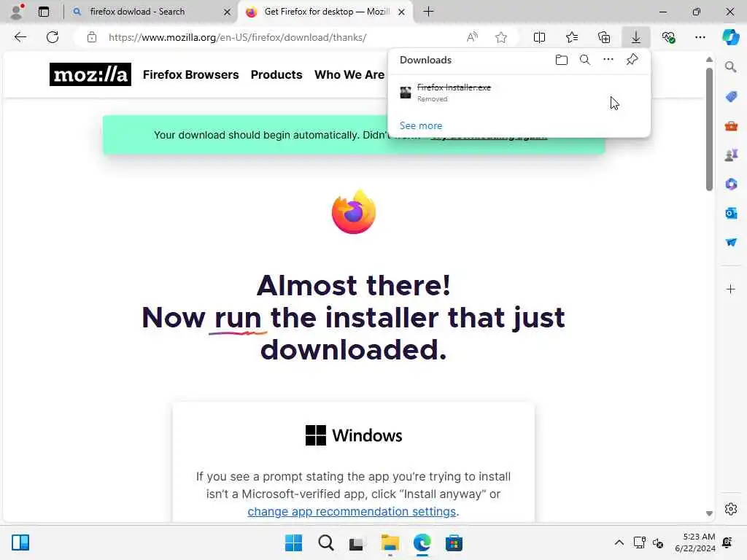Viewport: 747px width, 560px height.
Task: Open Microsoft Store from taskbar
Action: click(454, 542)
